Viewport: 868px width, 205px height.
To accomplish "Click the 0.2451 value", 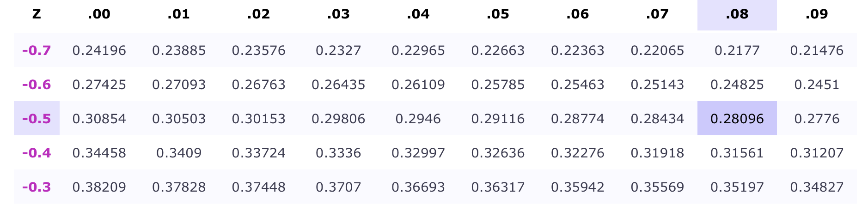I will 817,84.
